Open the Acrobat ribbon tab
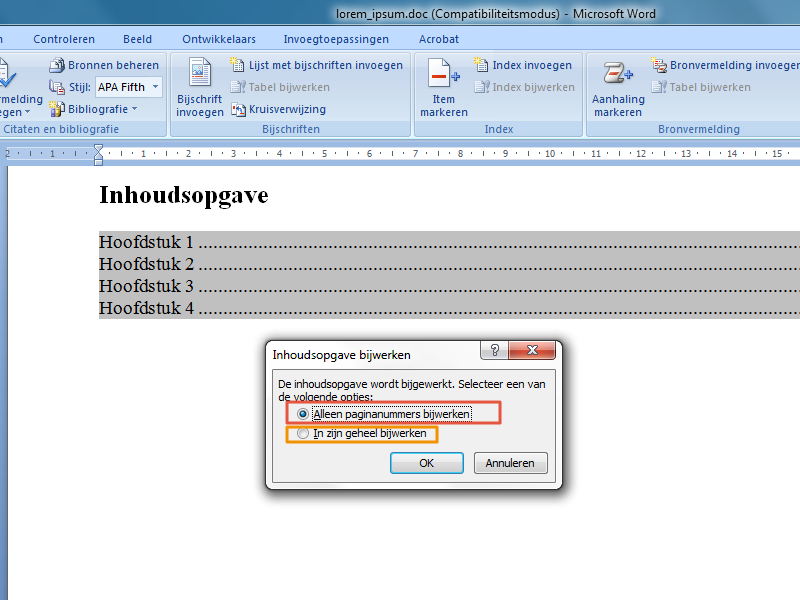This screenshot has width=800, height=600. click(x=439, y=39)
